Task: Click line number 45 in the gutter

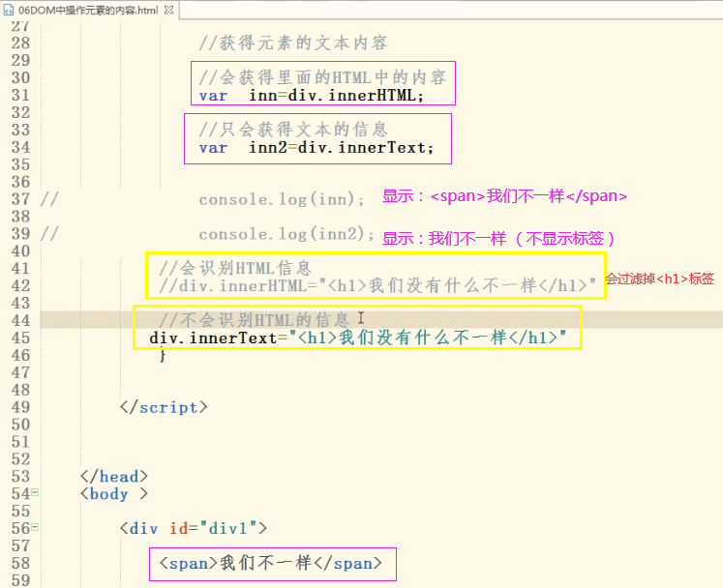Action: click(x=20, y=338)
